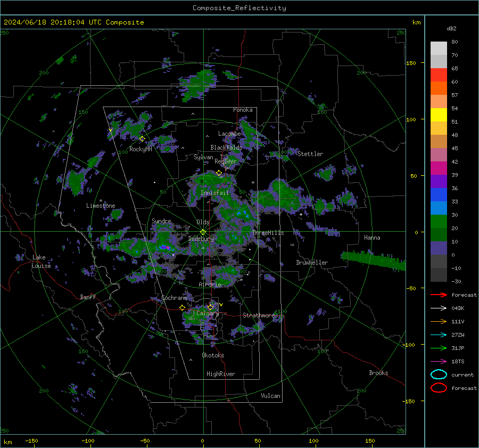Click the intense magenta echo cell near Sundre
The image size is (479, 448).
pos(166,247)
